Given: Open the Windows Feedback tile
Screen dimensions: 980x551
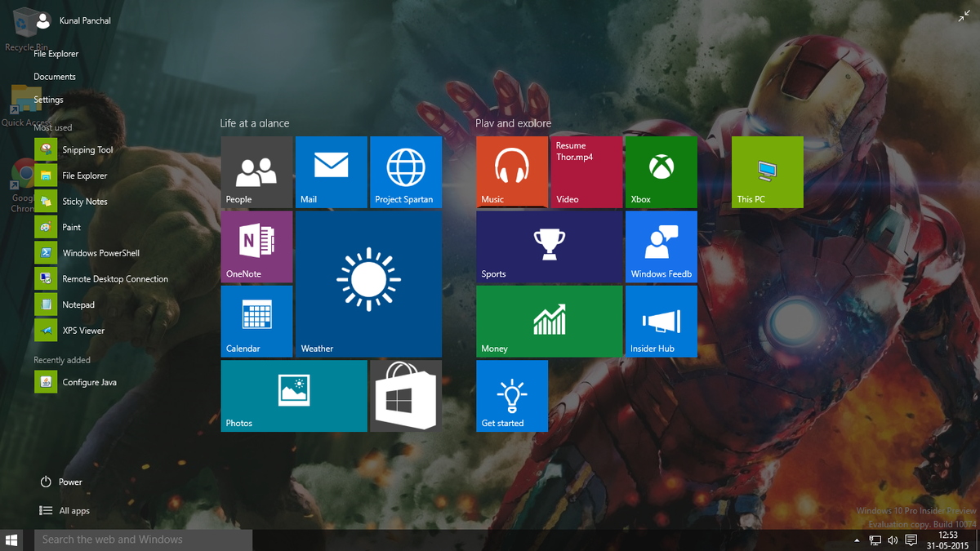Looking at the screenshot, I should pos(661,247).
